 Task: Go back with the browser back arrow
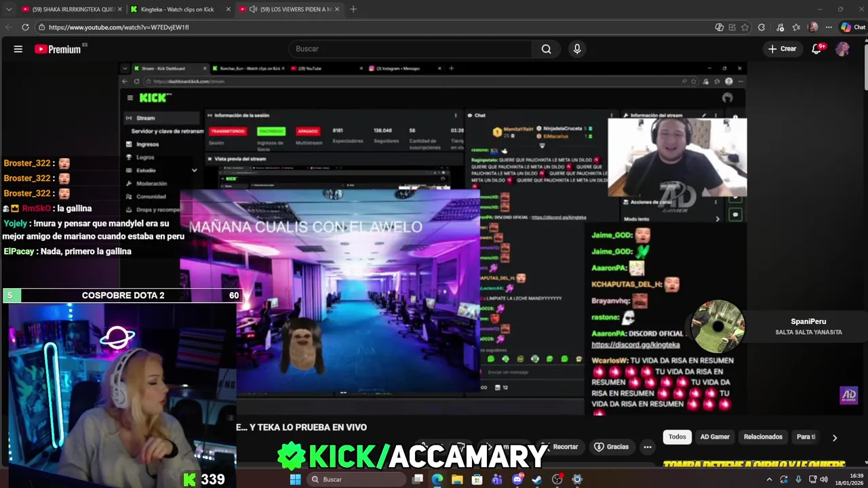[x=9, y=27]
